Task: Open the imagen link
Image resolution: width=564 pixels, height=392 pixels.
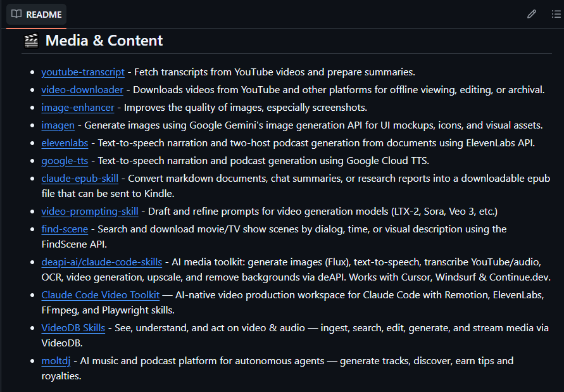Action: coord(58,125)
